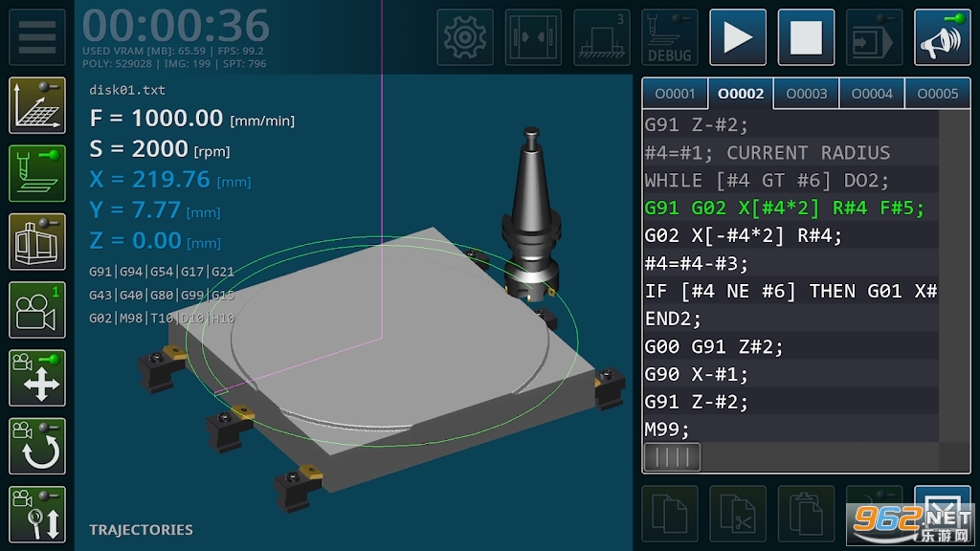Toggle the coordinate grid axes display
The width and height of the screenshot is (980, 551).
[37, 105]
